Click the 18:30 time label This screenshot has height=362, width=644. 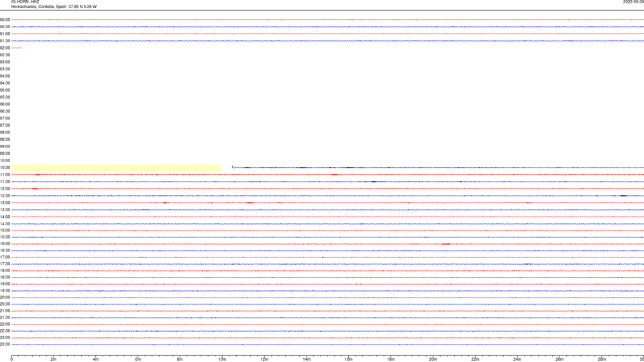tap(5, 278)
